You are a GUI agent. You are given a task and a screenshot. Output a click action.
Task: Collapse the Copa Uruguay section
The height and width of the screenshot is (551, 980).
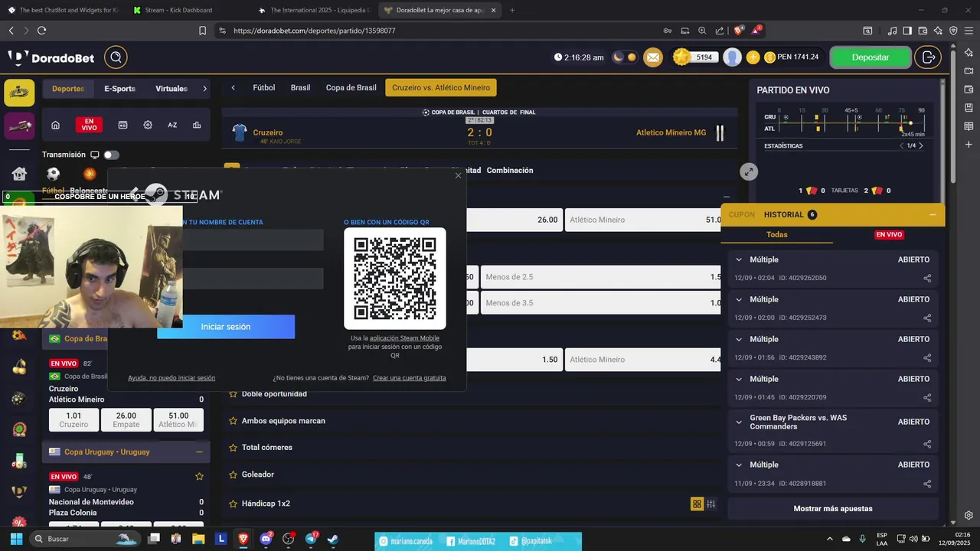[199, 452]
